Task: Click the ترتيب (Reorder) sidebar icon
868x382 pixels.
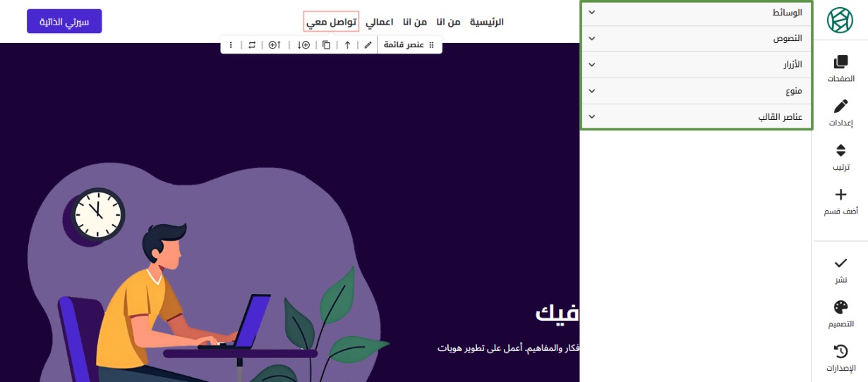Action: 840,157
